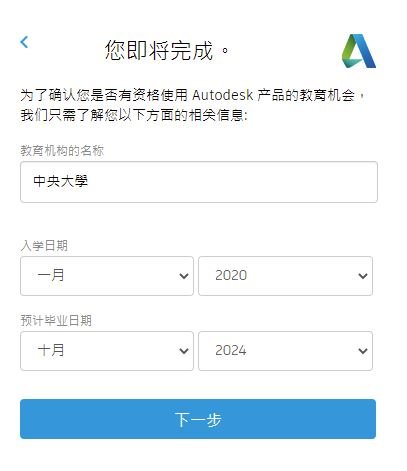Click the 入学日期 label
Viewport: 407px width, 471px height.
[x=44, y=246]
